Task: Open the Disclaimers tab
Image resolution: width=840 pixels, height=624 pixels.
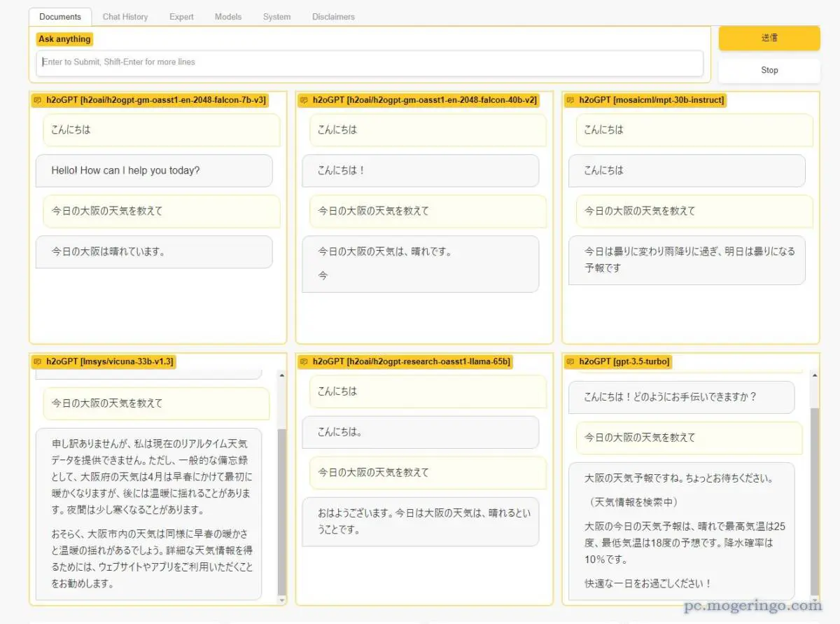Action: [x=333, y=17]
